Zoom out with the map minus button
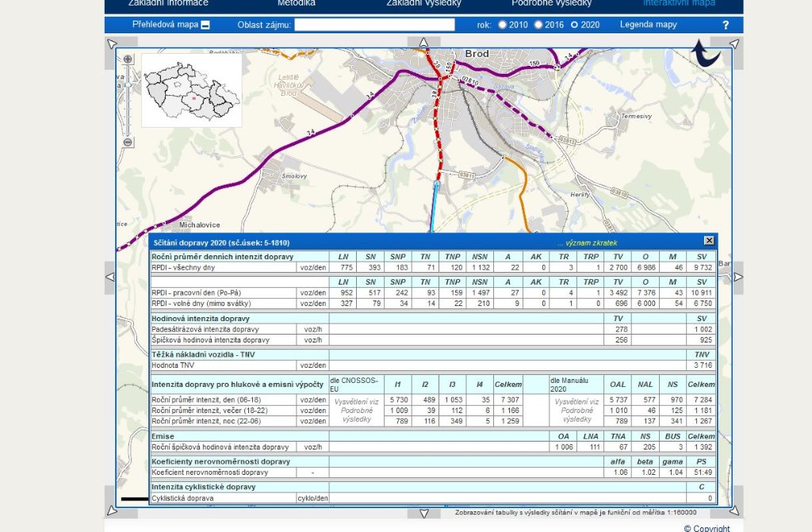The image size is (812, 532). 128,142
